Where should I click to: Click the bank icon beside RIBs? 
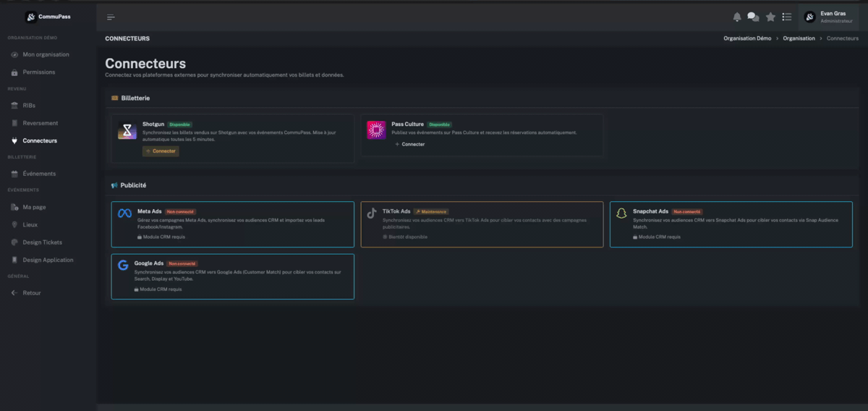(x=14, y=106)
